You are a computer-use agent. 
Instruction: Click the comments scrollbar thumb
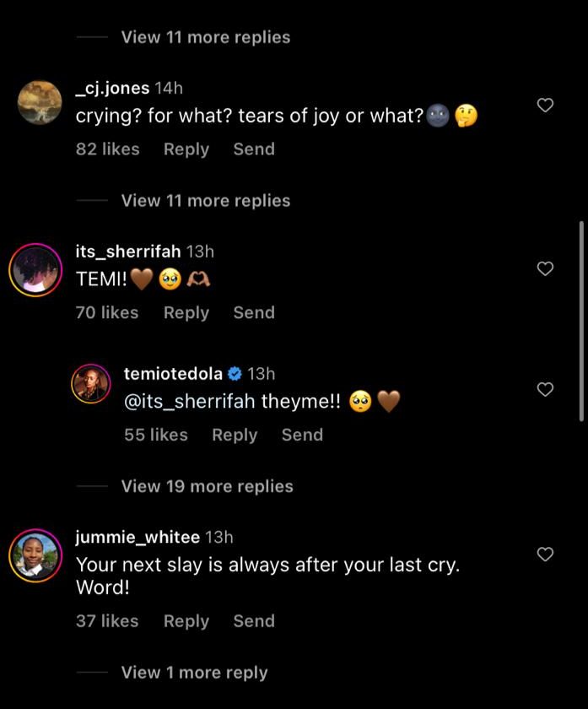point(581,321)
